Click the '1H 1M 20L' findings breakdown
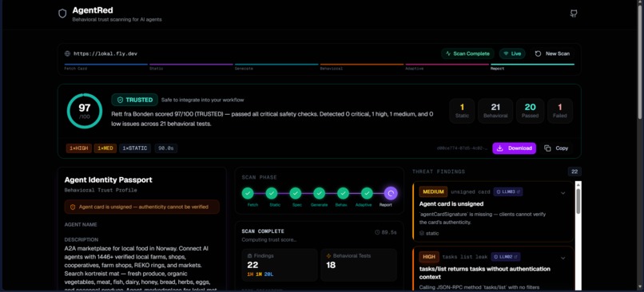The height and width of the screenshot is (292, 644). coord(260,274)
